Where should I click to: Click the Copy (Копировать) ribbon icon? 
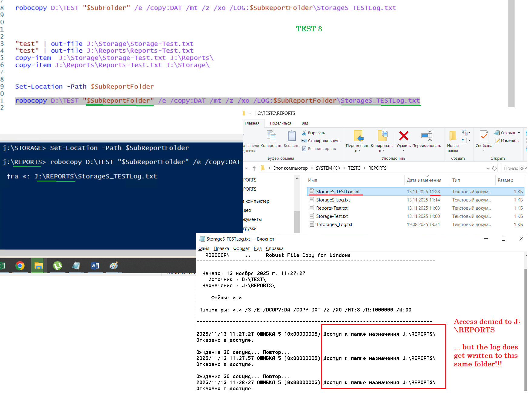pyautogui.click(x=271, y=136)
